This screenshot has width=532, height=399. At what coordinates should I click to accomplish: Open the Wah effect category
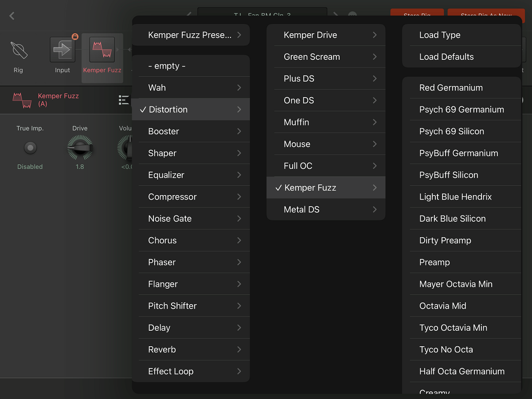click(x=191, y=88)
